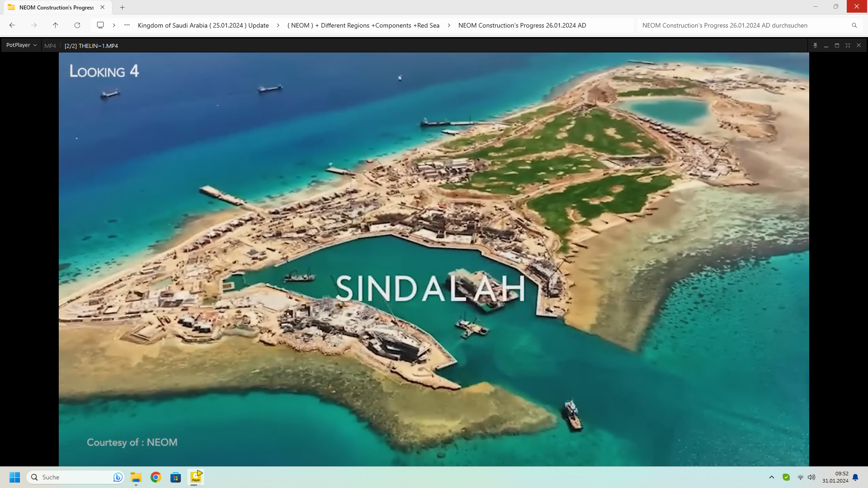Open the Windows Start menu

point(14,477)
